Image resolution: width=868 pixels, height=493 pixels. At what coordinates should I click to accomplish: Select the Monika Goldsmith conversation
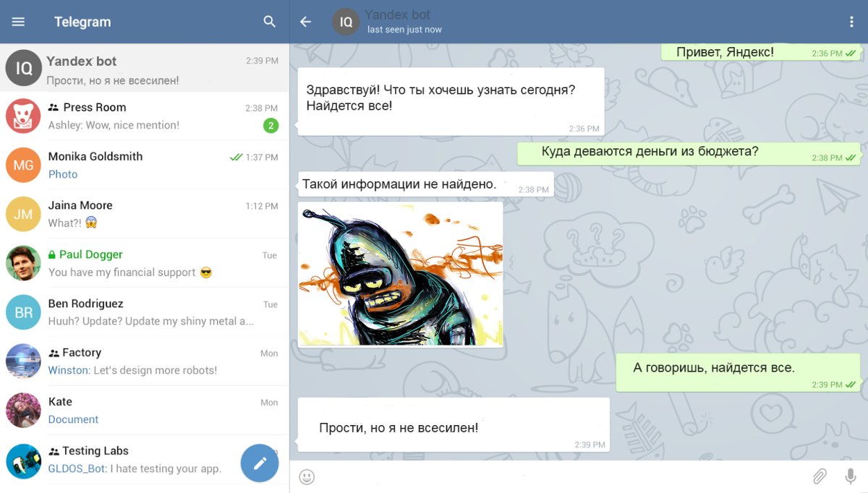click(145, 165)
